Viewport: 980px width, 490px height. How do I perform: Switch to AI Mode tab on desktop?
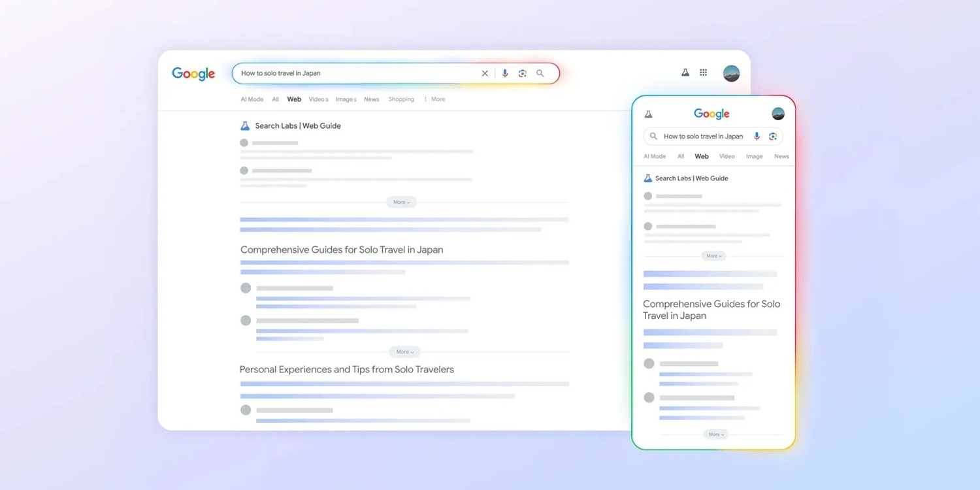pyautogui.click(x=252, y=99)
